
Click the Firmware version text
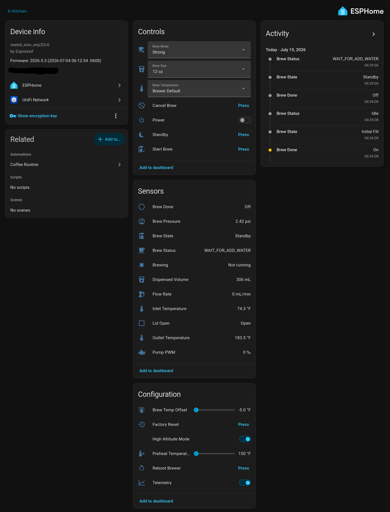point(55,61)
